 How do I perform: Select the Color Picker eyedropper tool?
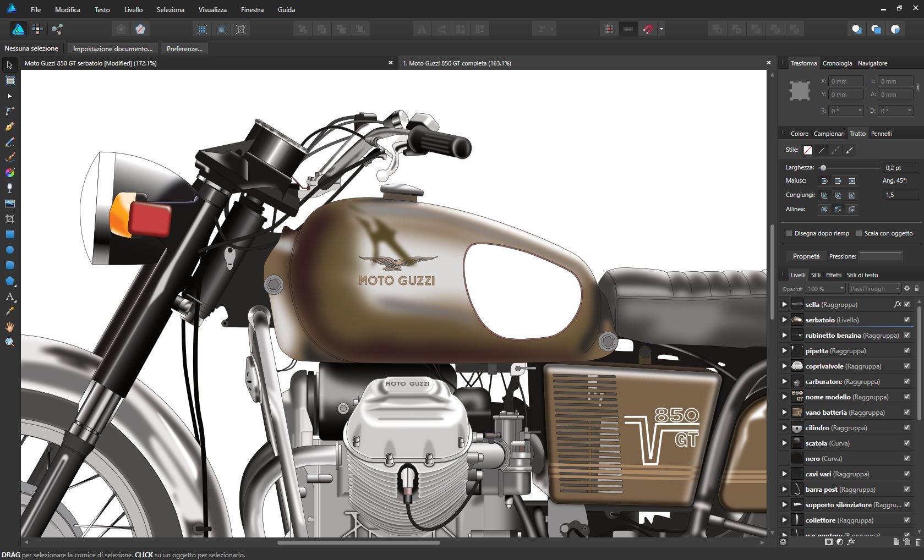coord(9,311)
